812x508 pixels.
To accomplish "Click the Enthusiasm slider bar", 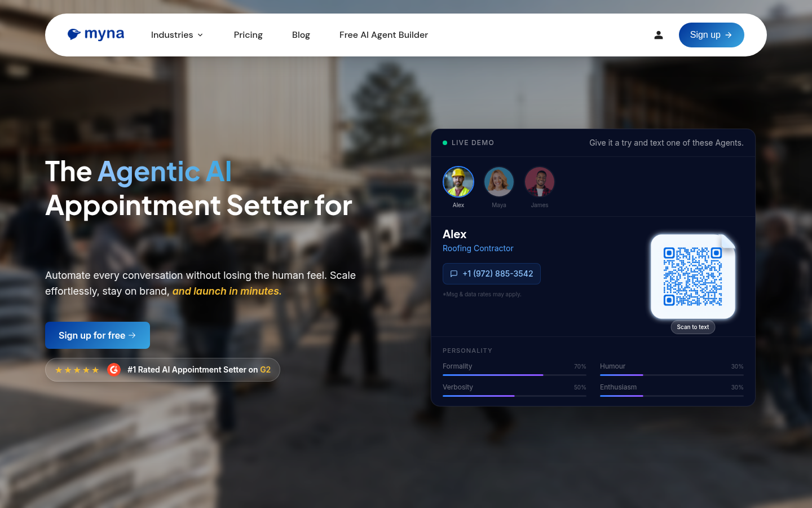I will pos(672,396).
